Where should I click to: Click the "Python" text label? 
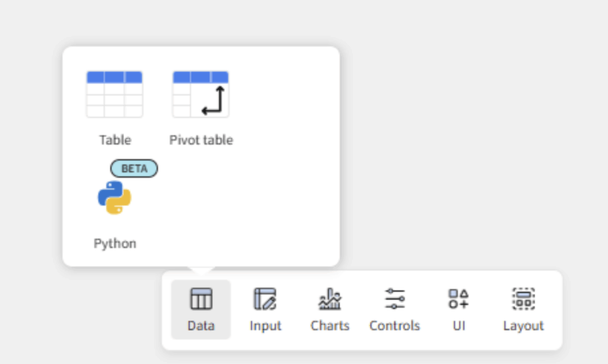click(115, 243)
